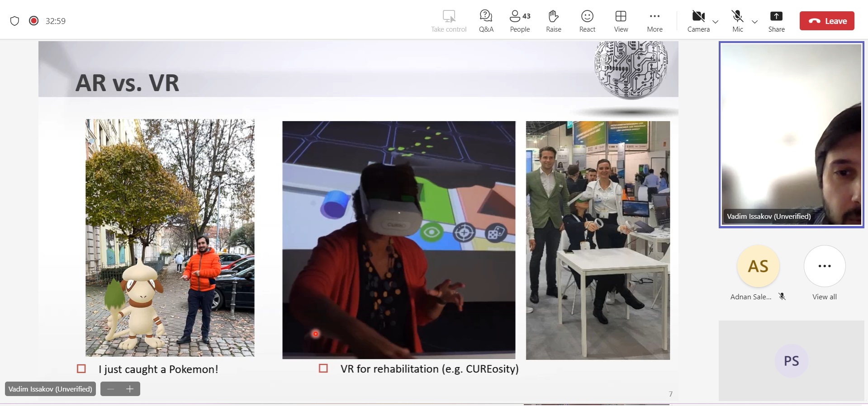Raise your hand in the meeting

[x=553, y=21]
